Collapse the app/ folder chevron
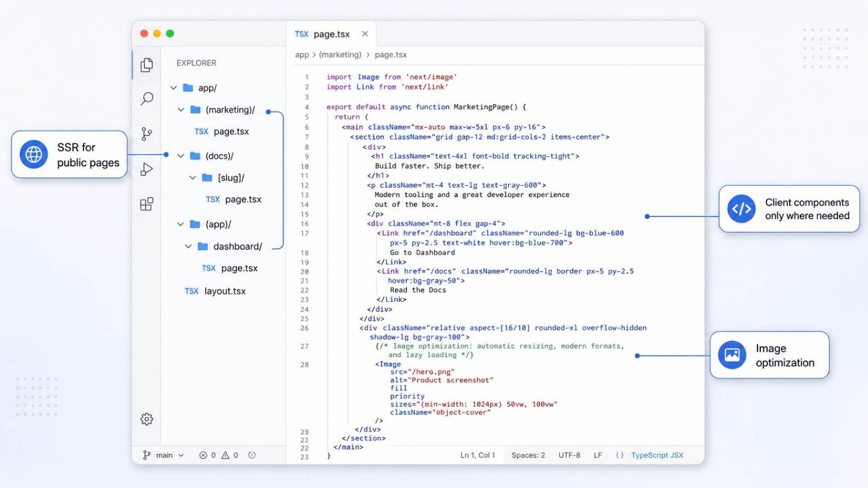 click(173, 87)
